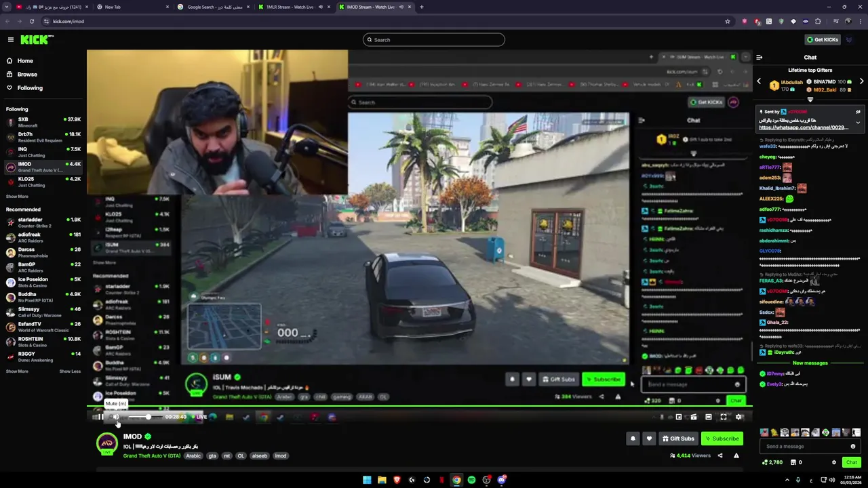Switch to 1MLR Stream browser tab

click(294, 7)
